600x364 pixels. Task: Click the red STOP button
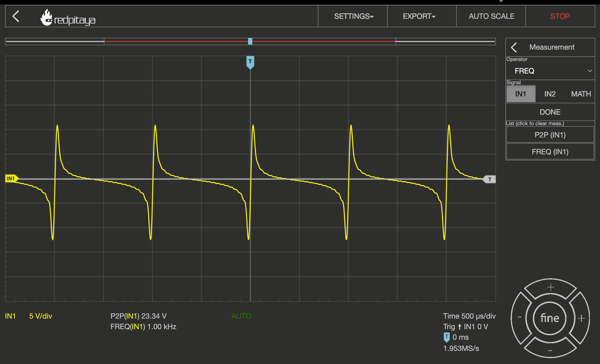pos(560,16)
